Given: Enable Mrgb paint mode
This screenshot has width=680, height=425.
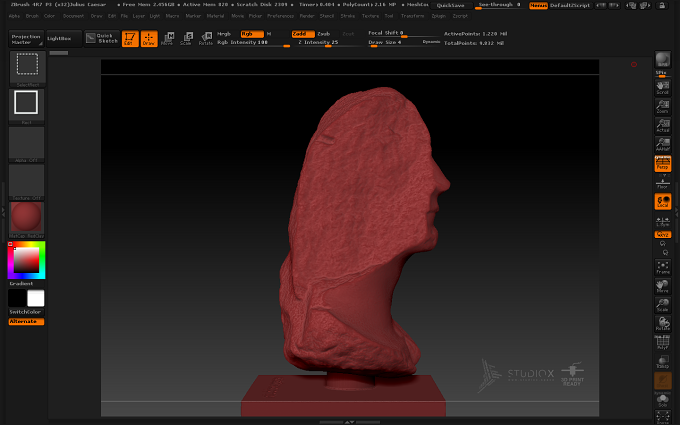Looking at the screenshot, I should 224,34.
